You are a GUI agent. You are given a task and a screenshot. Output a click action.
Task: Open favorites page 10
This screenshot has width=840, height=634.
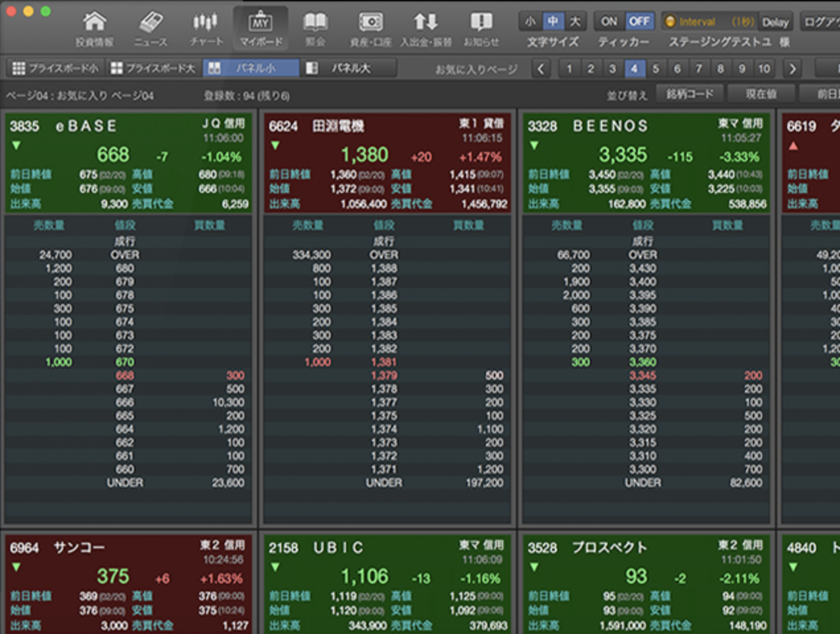click(764, 68)
